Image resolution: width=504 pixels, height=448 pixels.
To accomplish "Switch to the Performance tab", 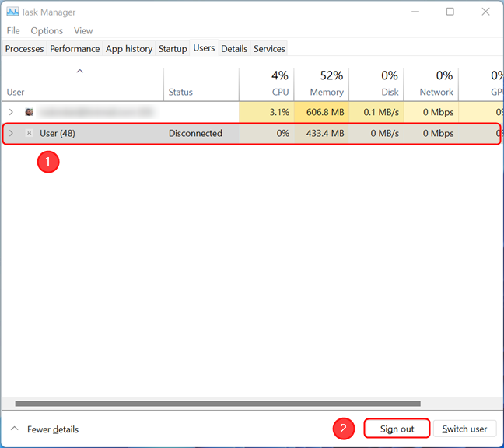I will (x=75, y=49).
